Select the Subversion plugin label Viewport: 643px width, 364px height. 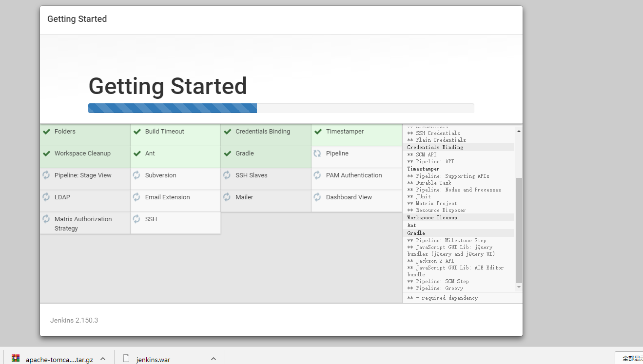[161, 175]
